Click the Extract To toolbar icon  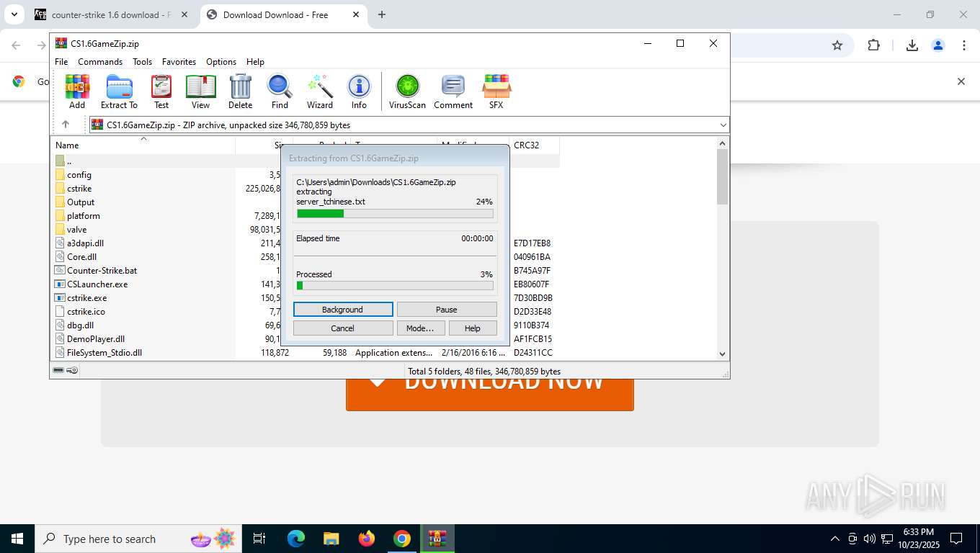click(119, 91)
